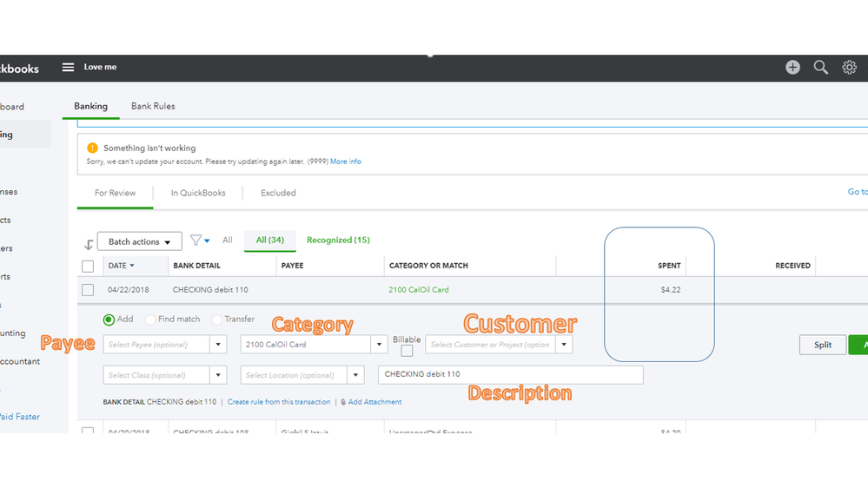Click the PAYEE column header
Image resolution: width=868 pixels, height=488 pixels.
point(292,266)
